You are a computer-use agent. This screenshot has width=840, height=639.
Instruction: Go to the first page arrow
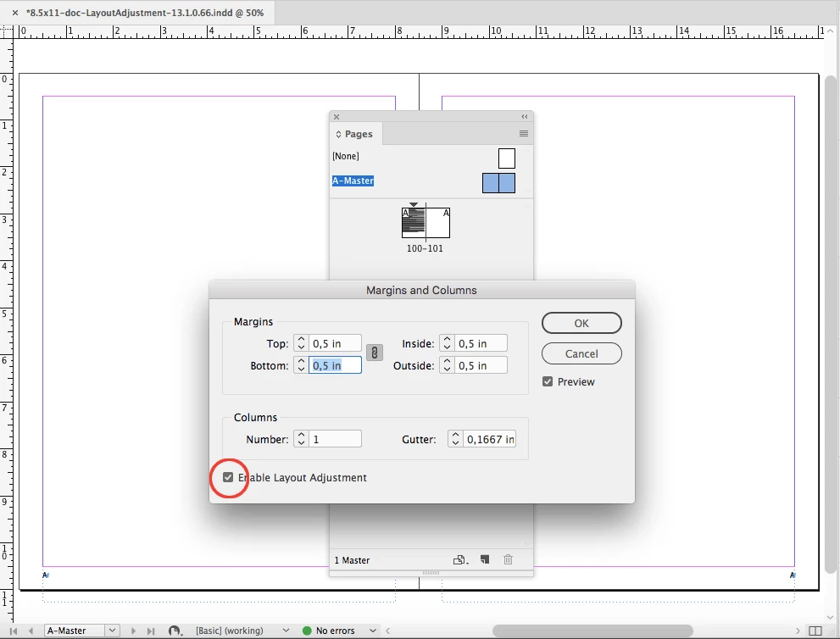(14, 631)
